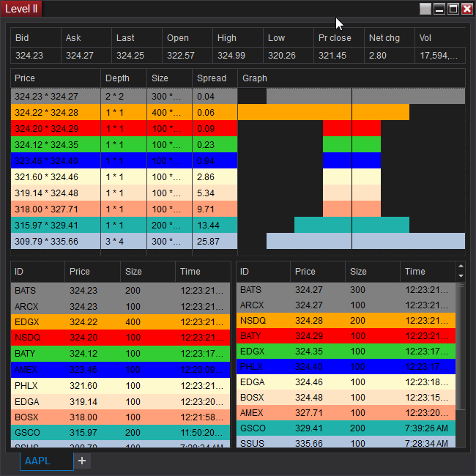476x476 pixels.
Task: Click the Depth column header
Action: (x=124, y=78)
